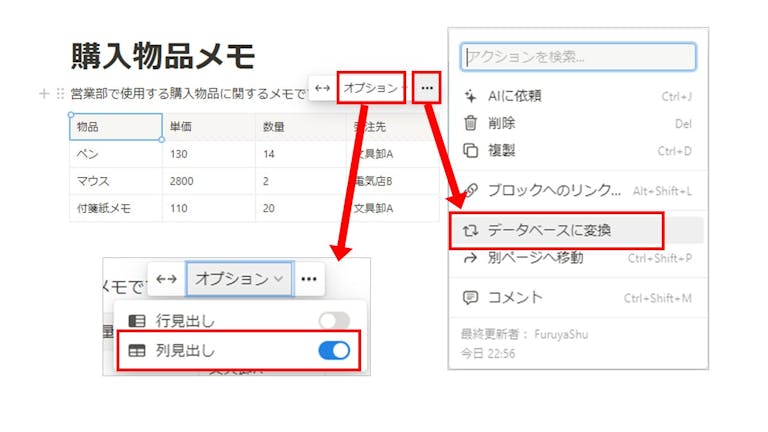Select コメント in the action menu
The image size is (768, 432).
coord(578,297)
